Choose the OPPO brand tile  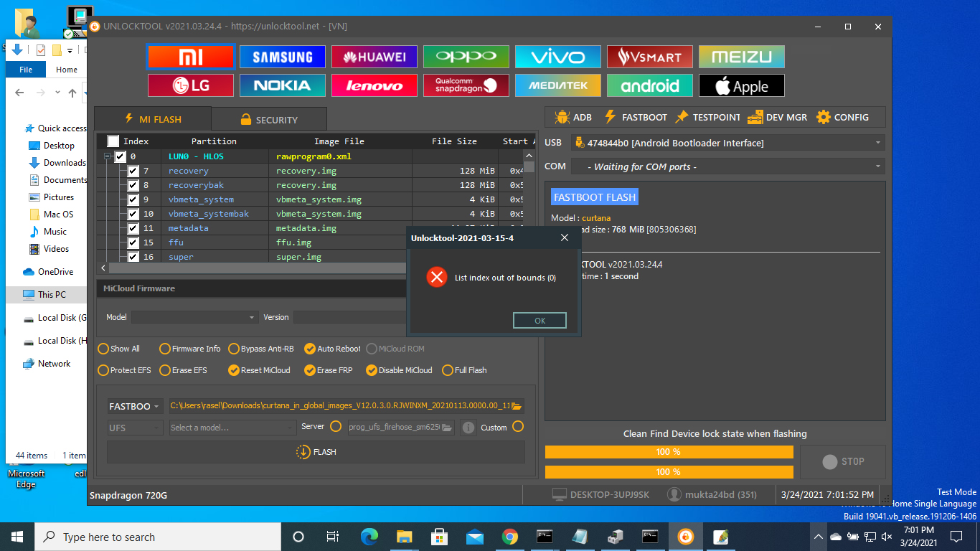point(466,57)
